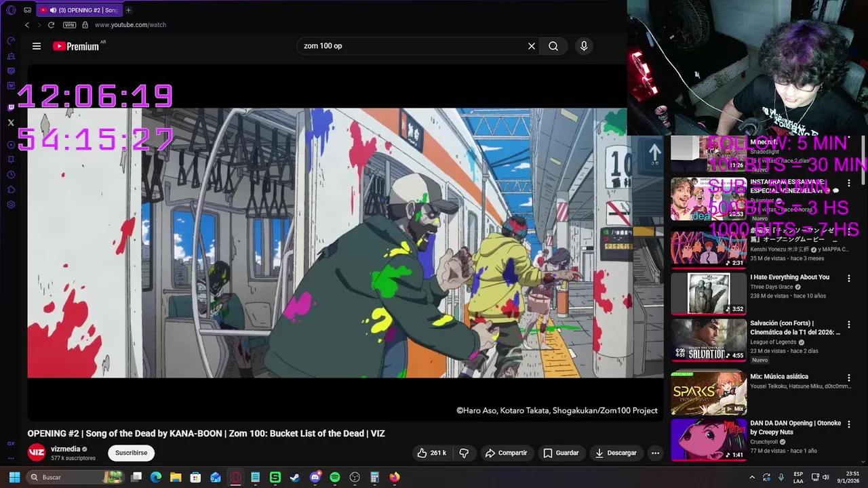Clear the search query X

532,46
